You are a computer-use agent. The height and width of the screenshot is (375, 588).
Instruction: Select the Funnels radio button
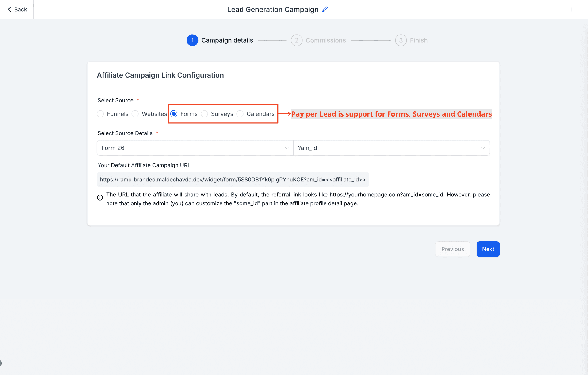(100, 114)
